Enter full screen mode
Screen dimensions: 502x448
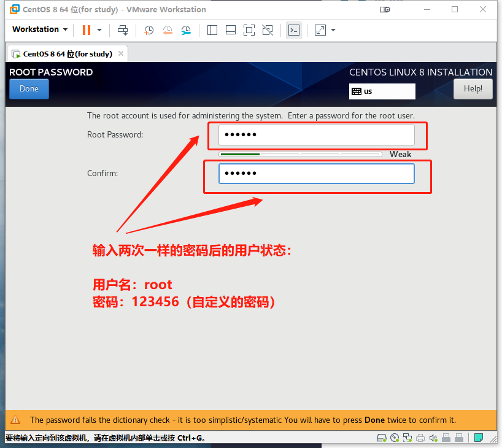pos(249,30)
